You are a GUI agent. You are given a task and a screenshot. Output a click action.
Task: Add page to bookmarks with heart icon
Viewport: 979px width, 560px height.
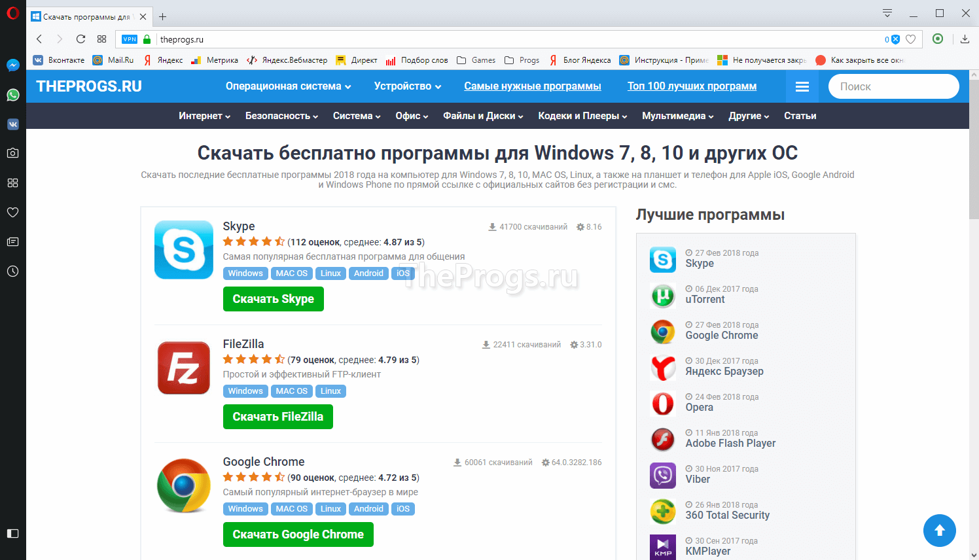(910, 39)
